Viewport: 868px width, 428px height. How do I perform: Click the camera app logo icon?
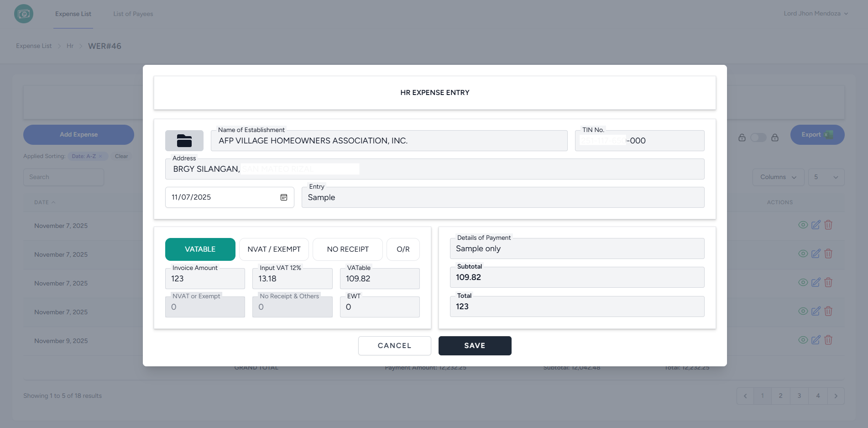coord(24,14)
